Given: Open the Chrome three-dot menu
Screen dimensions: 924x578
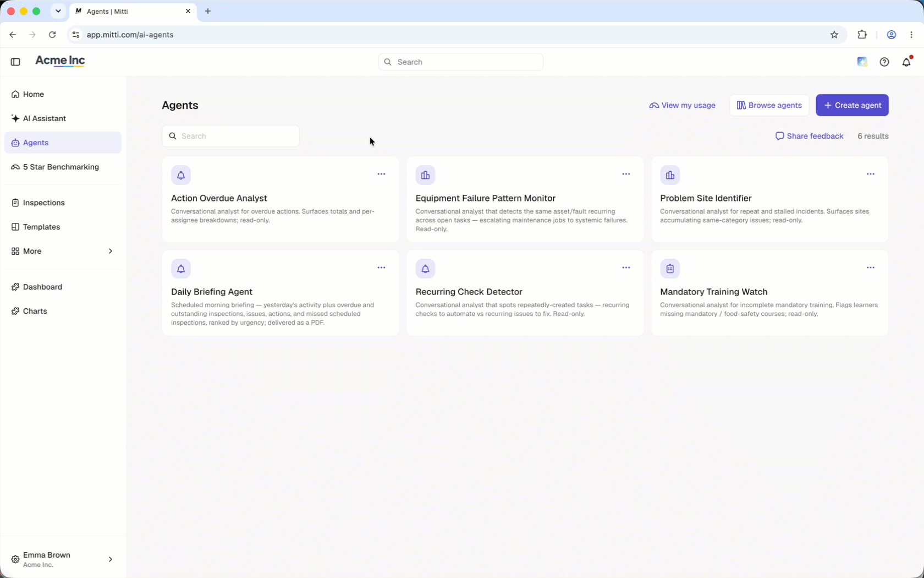Looking at the screenshot, I should [911, 35].
